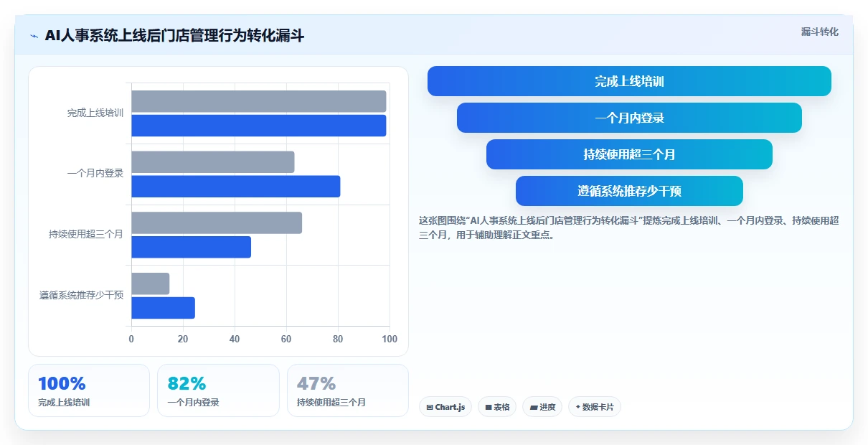This screenshot has width=868, height=445.
Task: Click the 表格 tag chip
Action: tap(497, 407)
